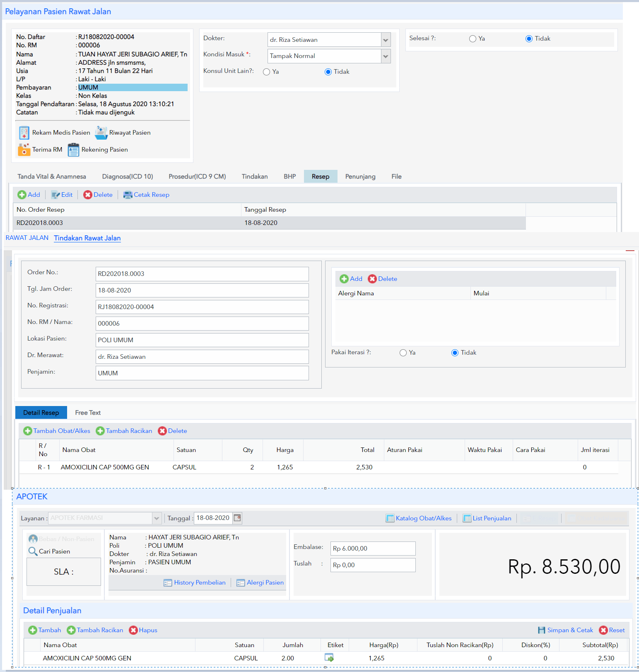The image size is (639, 672).
Task: Click the Apotek Tanggal date field
Action: coord(213,518)
